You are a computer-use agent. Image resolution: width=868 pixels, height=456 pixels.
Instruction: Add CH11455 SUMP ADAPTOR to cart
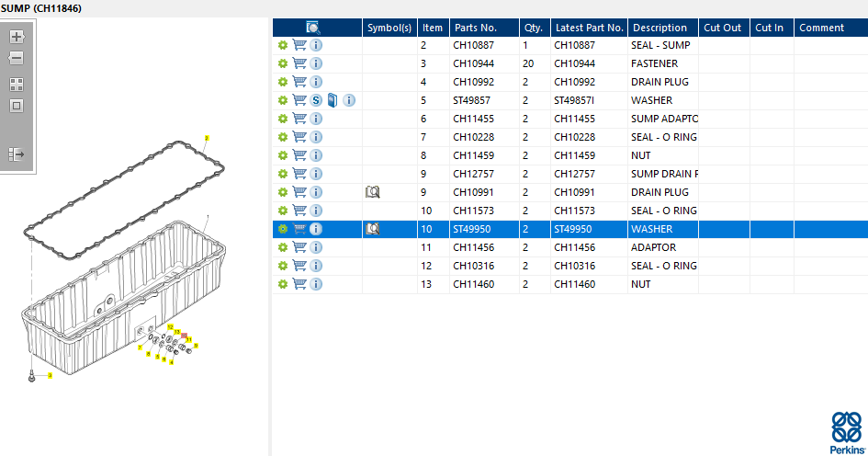point(299,118)
